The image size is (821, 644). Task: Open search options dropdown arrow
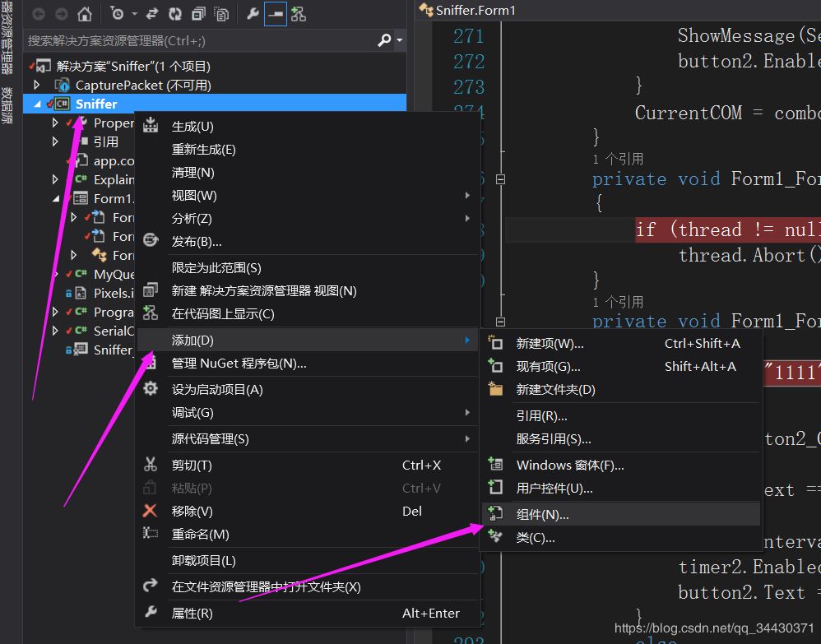coord(400,39)
